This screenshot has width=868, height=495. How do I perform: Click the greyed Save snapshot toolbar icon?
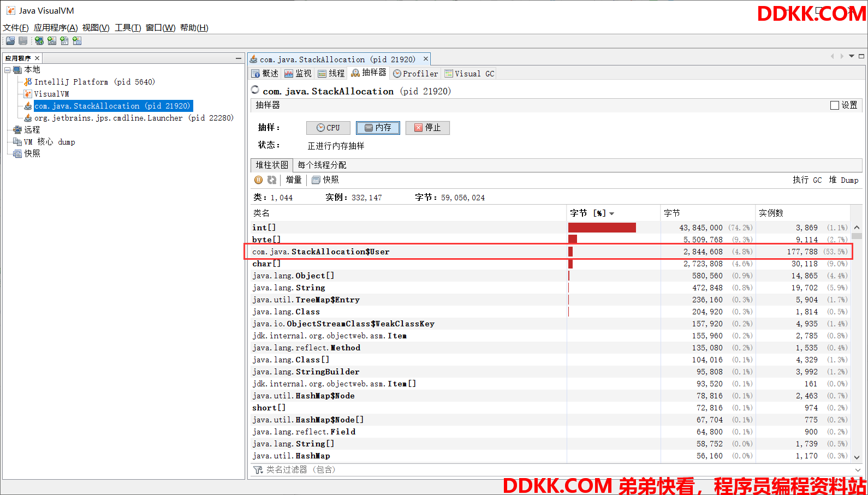(23, 41)
